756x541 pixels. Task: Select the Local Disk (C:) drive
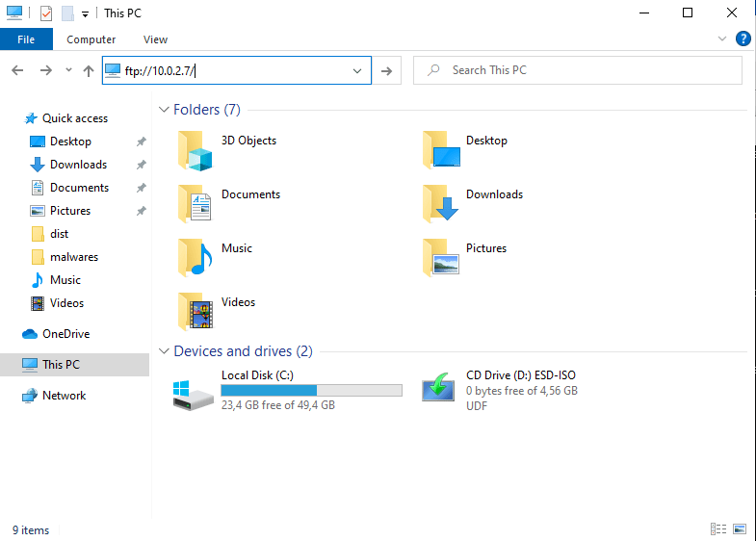(x=277, y=375)
